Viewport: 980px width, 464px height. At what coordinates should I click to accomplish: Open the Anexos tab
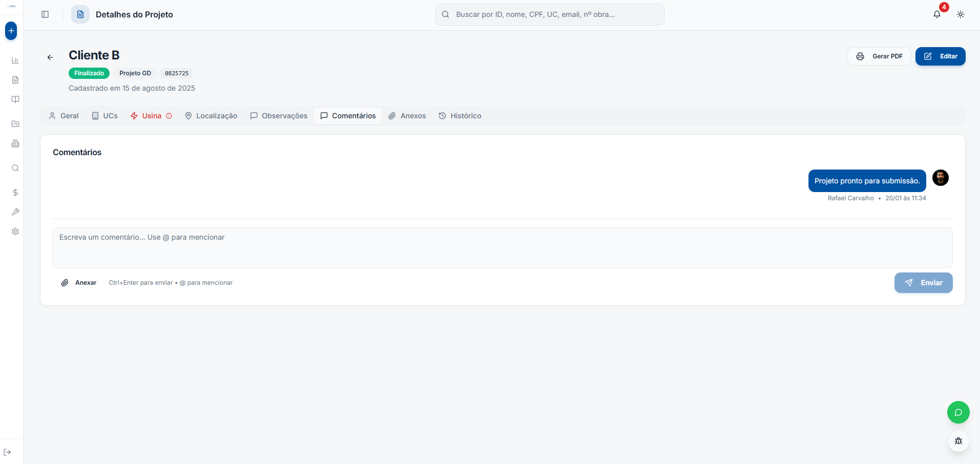(407, 116)
